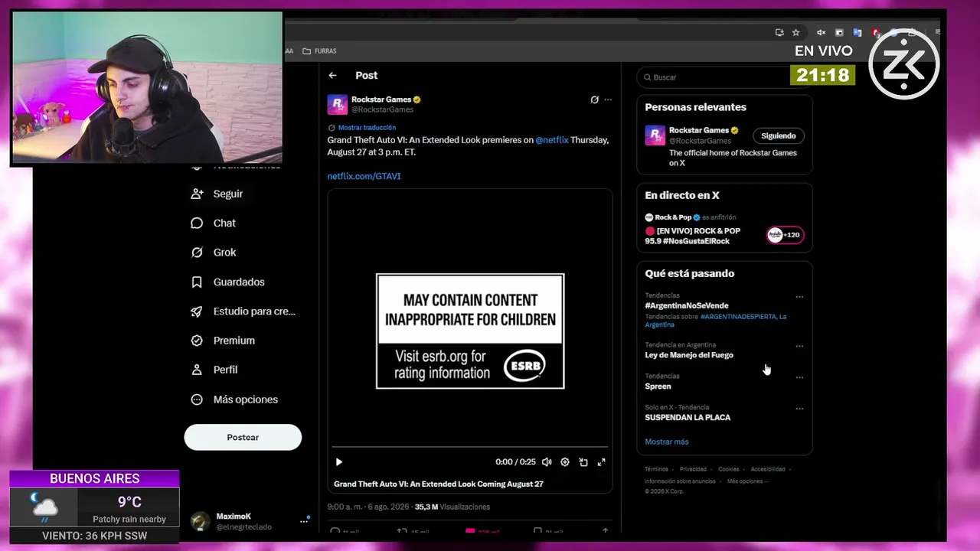
Task: Open Cookies footer link
Action: coord(728,469)
